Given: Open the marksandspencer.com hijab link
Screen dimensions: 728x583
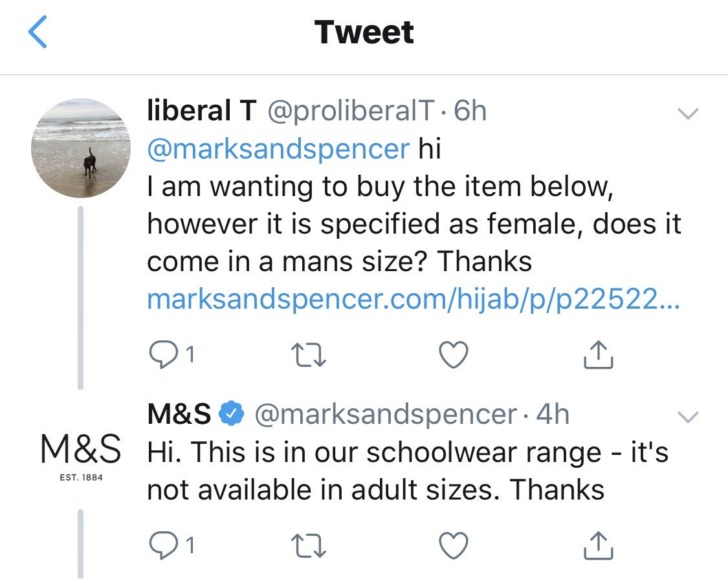Looking at the screenshot, I should [x=413, y=299].
